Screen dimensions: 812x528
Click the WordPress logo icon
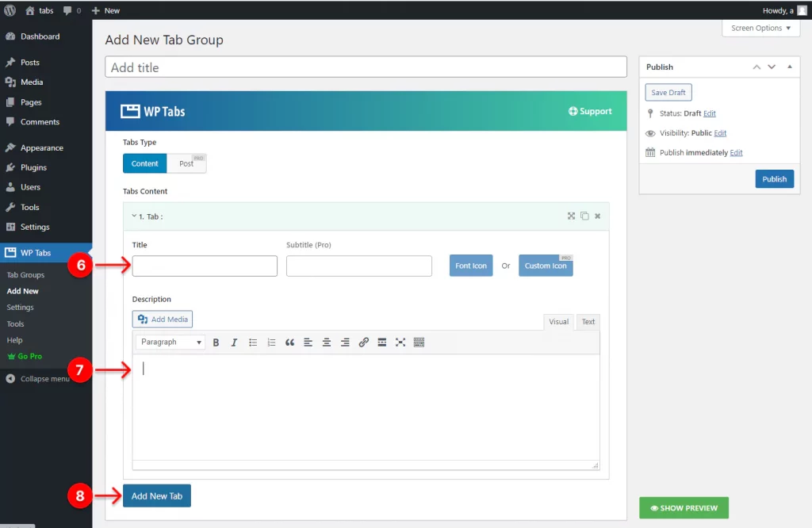(10, 10)
